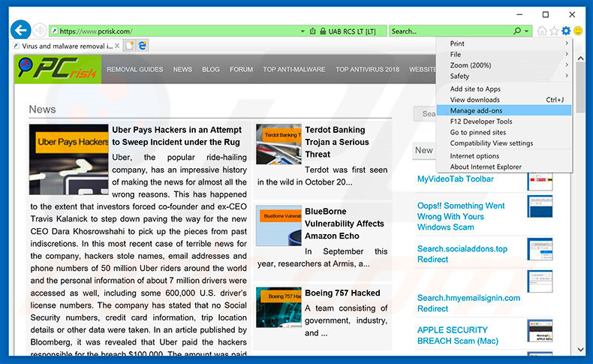Click thumbnail beside Search.socialaddons.top Redirect

[x=540, y=249]
